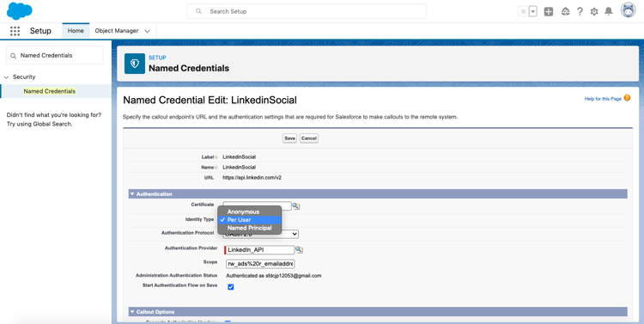The image size is (644, 324).
Task: Open the setup gear icon
Action: pyautogui.click(x=594, y=11)
